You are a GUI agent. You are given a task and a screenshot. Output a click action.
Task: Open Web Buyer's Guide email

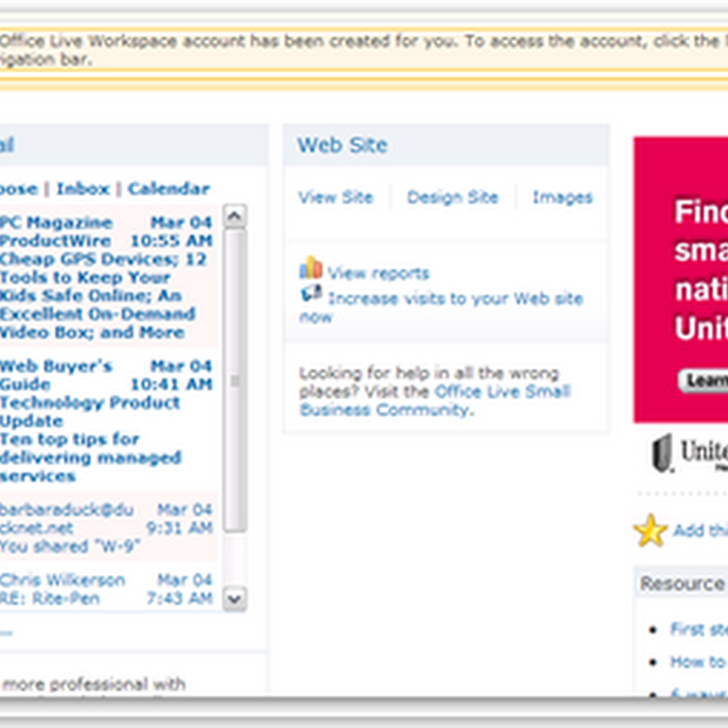pyautogui.click(x=106, y=420)
